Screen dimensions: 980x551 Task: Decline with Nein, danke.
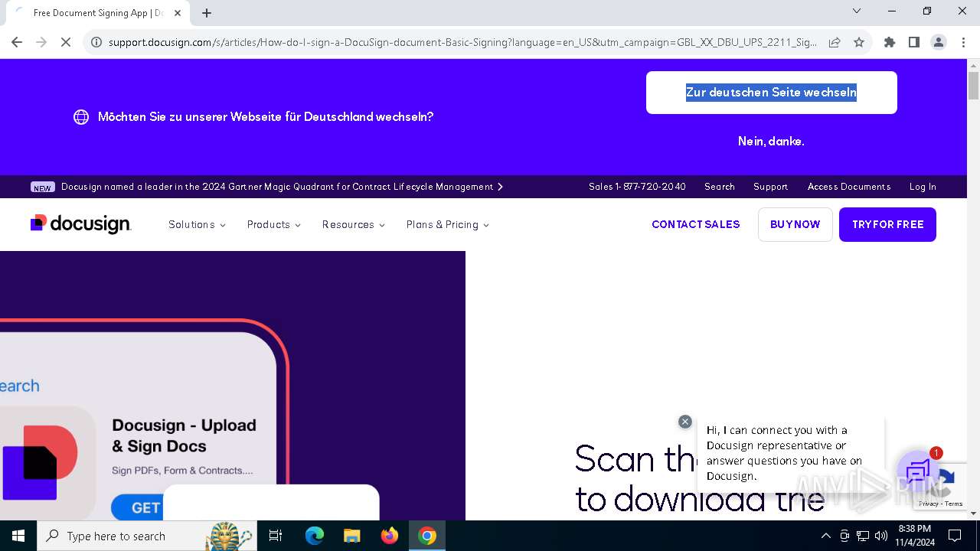point(771,141)
